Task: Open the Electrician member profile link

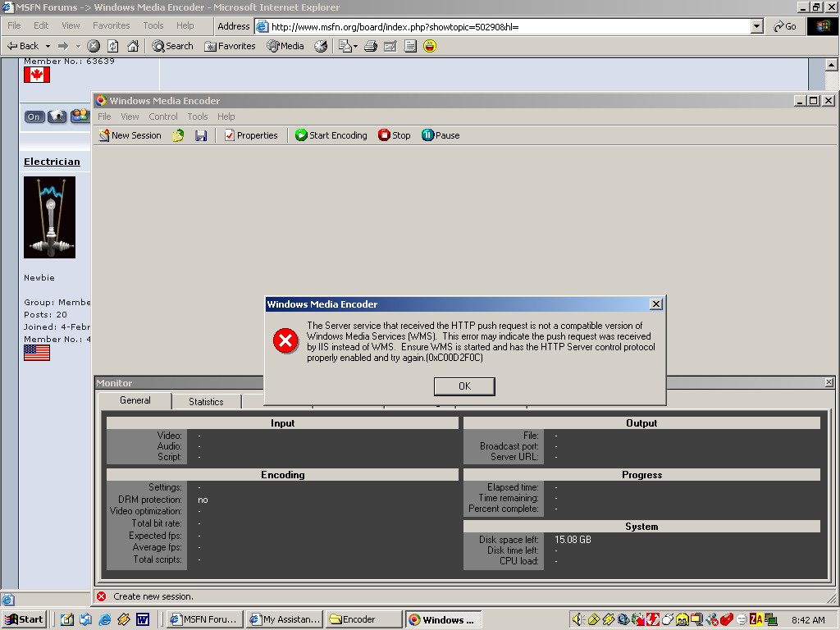Action: pos(52,162)
